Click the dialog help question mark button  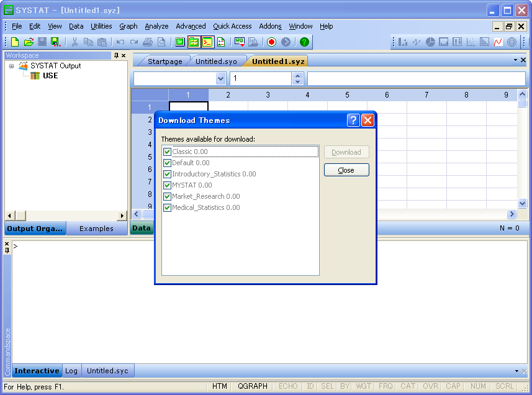tap(353, 120)
